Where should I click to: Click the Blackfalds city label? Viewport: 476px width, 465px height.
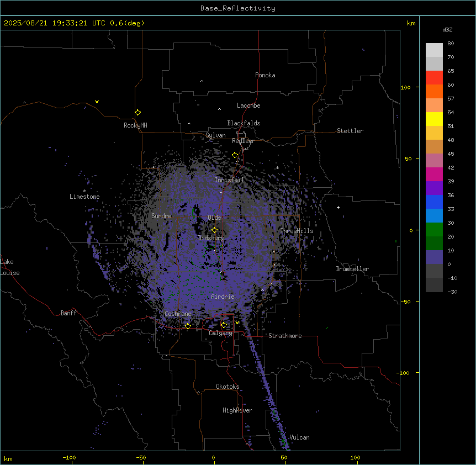pos(244,123)
